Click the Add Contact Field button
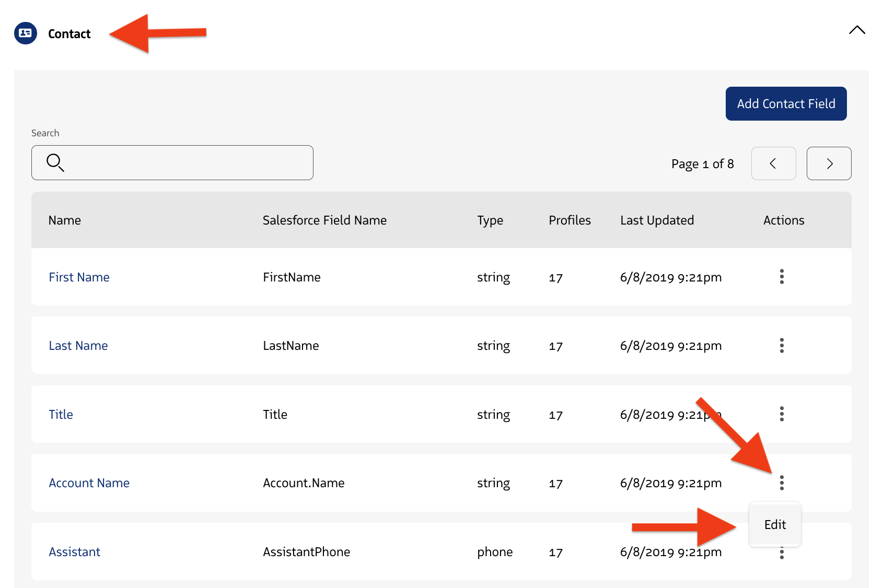The width and height of the screenshot is (883, 588). [786, 103]
